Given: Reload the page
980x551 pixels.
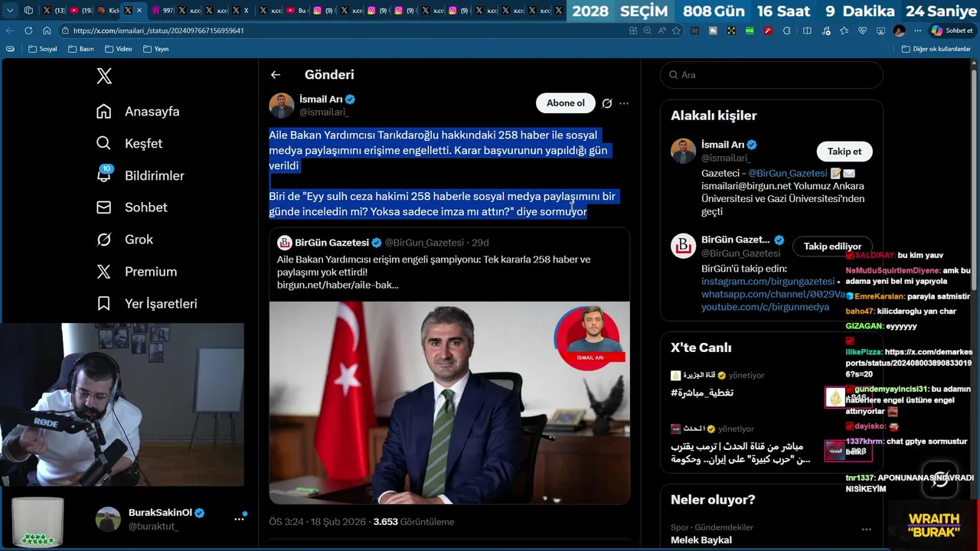Looking at the screenshot, I should (28, 31).
